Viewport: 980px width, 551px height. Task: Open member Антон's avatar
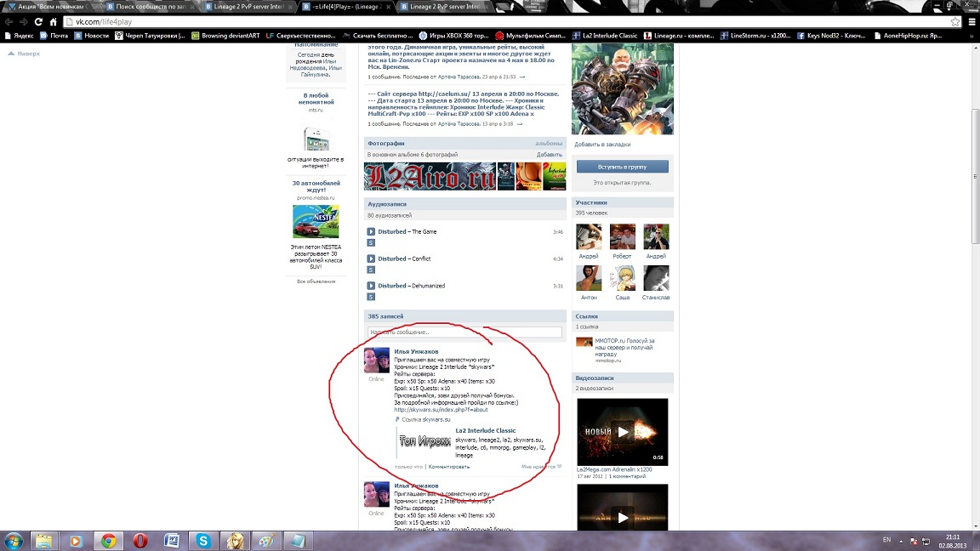click(x=589, y=278)
